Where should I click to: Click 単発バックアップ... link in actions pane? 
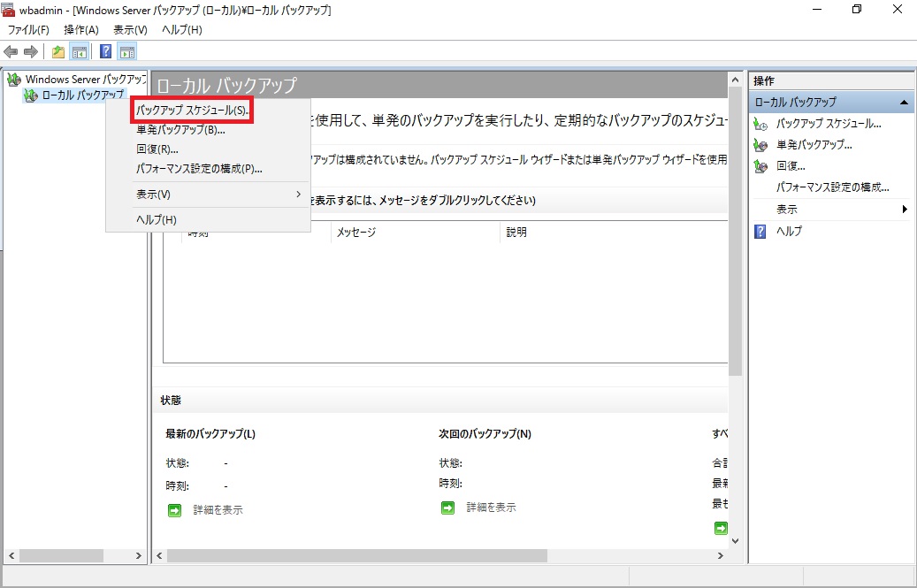814,145
